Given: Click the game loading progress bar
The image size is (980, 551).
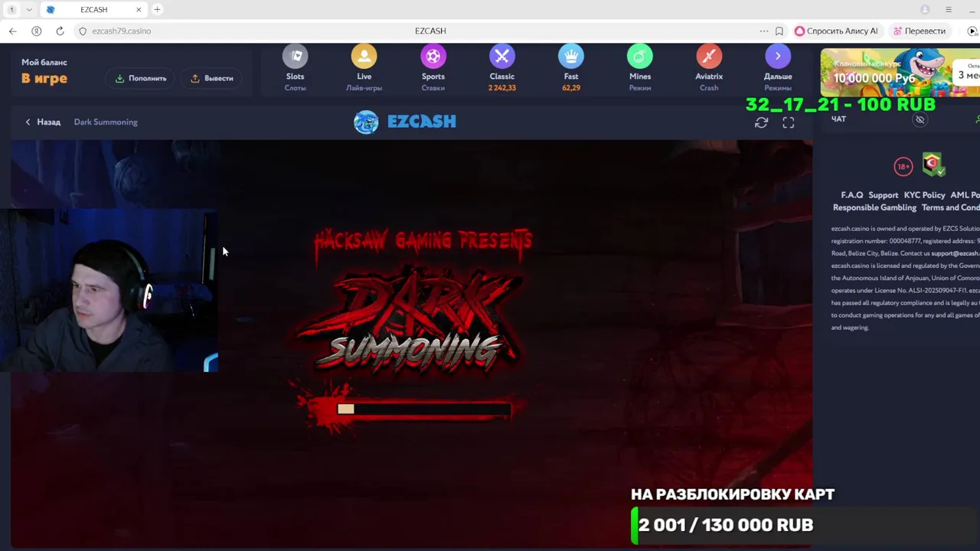Looking at the screenshot, I should [x=423, y=409].
